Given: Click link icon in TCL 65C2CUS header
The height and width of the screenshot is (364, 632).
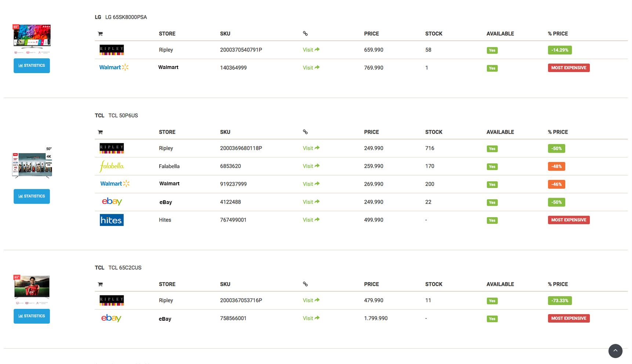Looking at the screenshot, I should click(305, 284).
